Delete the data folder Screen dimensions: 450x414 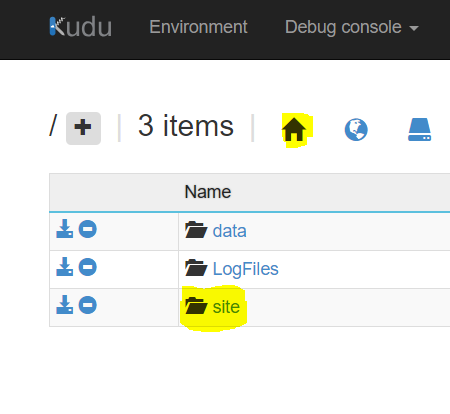coord(88,229)
